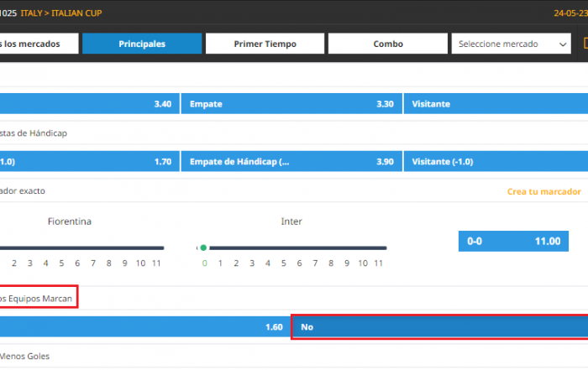This screenshot has width=588, height=370.
Task: Open the Crea tu marcador link
Action: (543, 191)
